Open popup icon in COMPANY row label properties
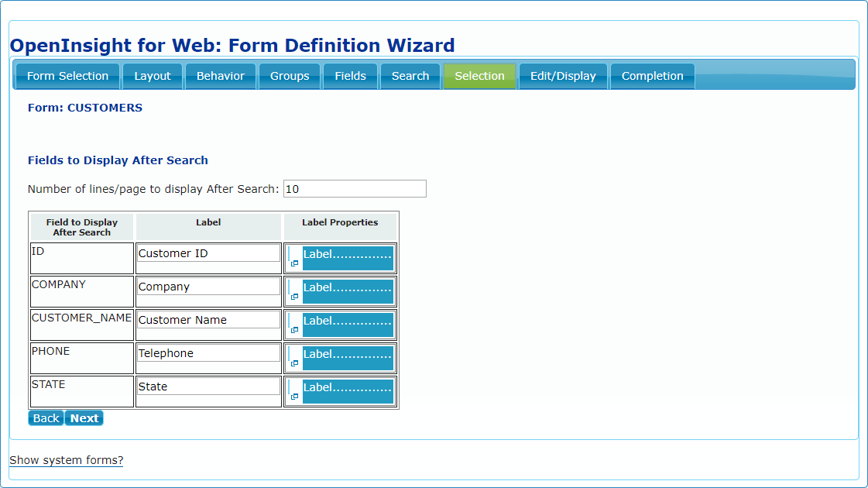 click(294, 297)
